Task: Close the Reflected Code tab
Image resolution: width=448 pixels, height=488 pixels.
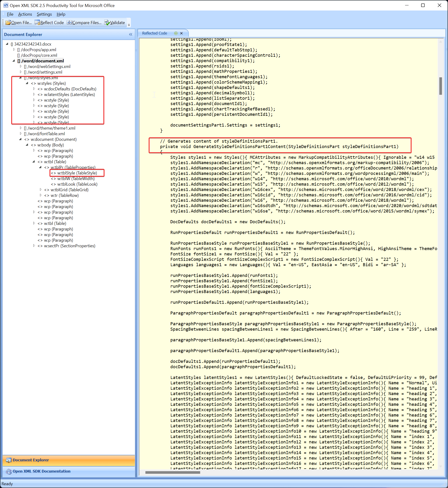Action: pos(181,33)
